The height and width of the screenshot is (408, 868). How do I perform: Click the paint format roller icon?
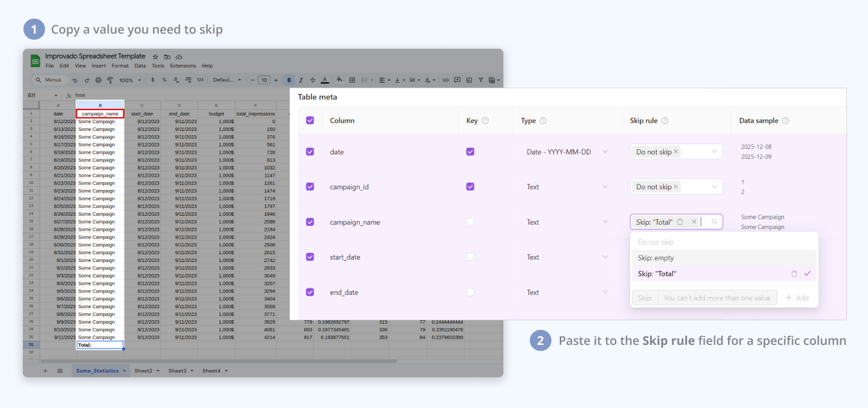(x=110, y=80)
